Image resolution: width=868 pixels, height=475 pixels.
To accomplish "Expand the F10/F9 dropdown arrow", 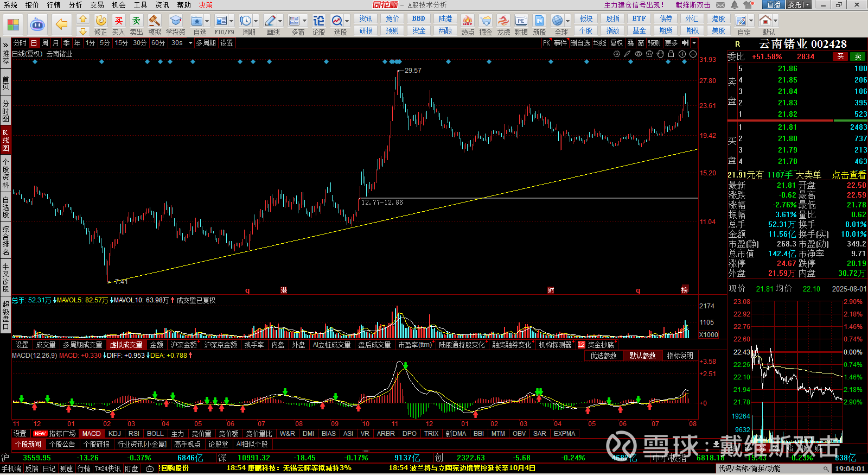I will tap(231, 21).
